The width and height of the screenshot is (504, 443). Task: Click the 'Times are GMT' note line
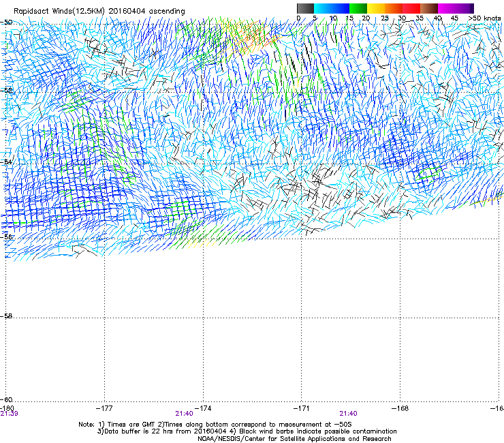215,425
